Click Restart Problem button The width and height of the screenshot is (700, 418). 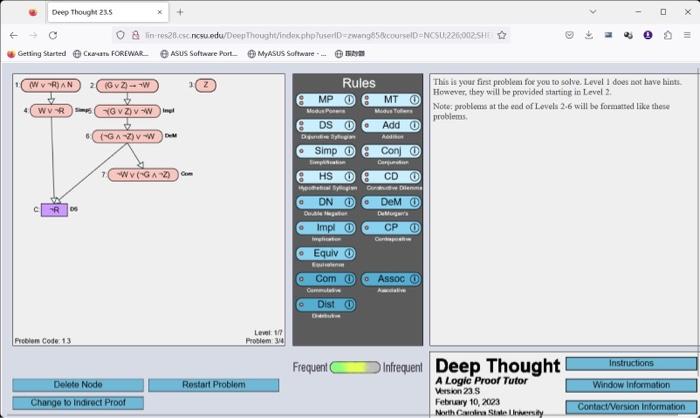pyautogui.click(x=213, y=385)
